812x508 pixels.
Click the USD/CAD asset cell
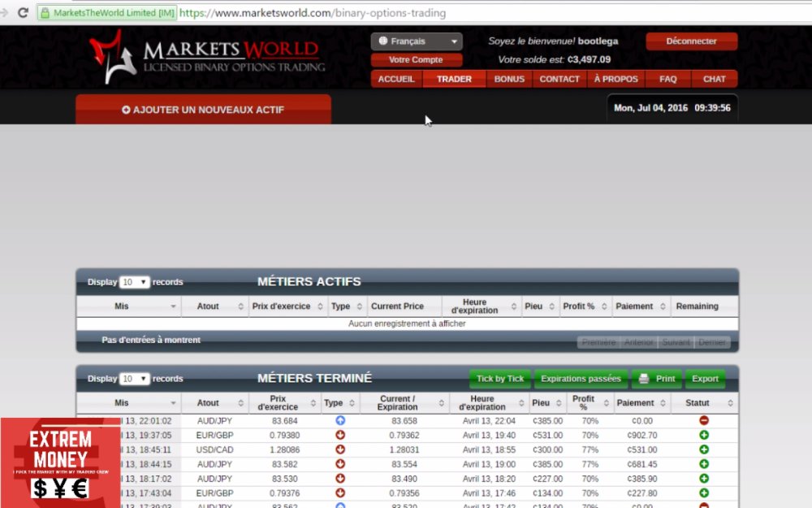point(214,449)
